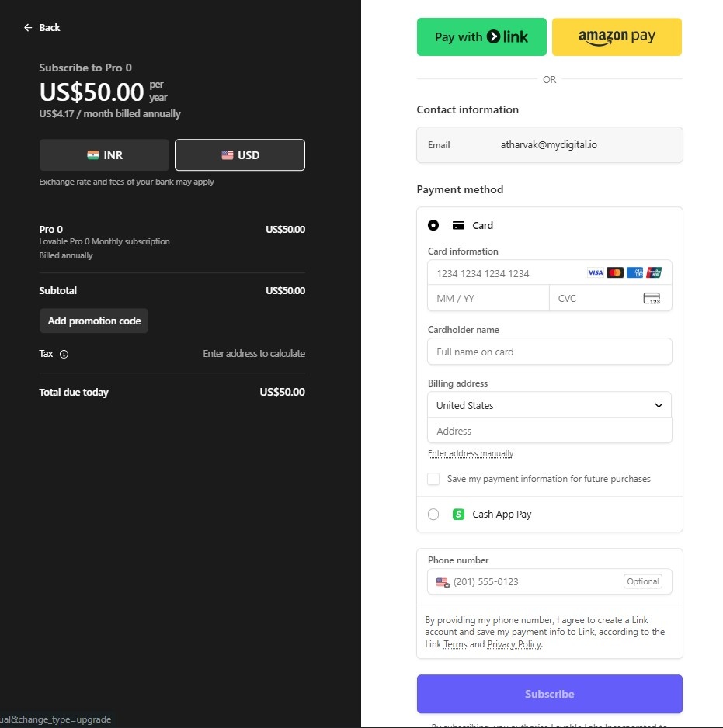
Task: Click the American Express logo
Action: 634,272
